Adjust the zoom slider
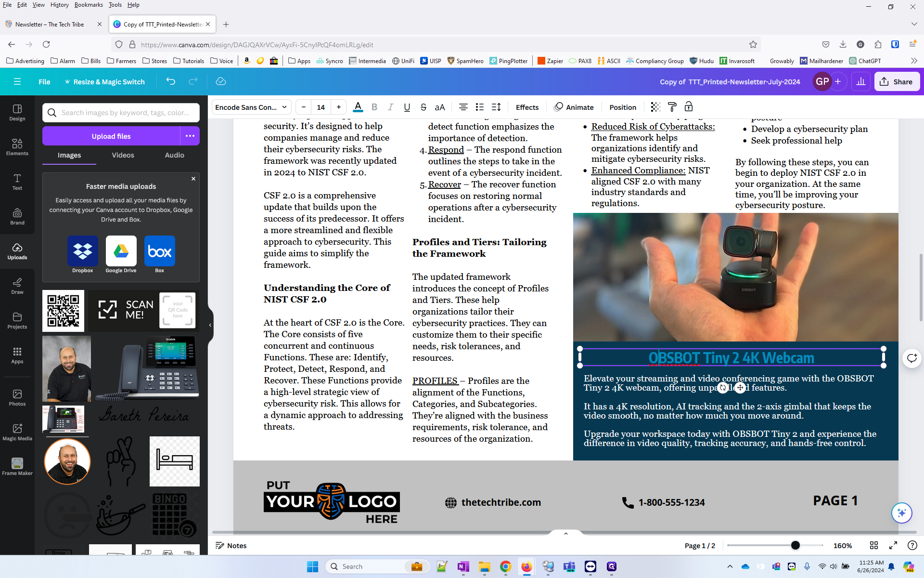This screenshot has width=924, height=578. tap(796, 545)
